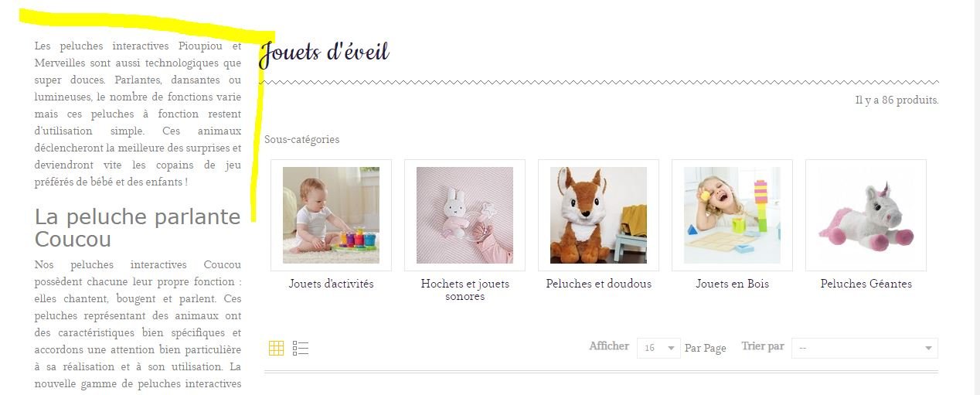Click the fox plush thumbnail image
The height and width of the screenshot is (395, 980).
click(598, 215)
